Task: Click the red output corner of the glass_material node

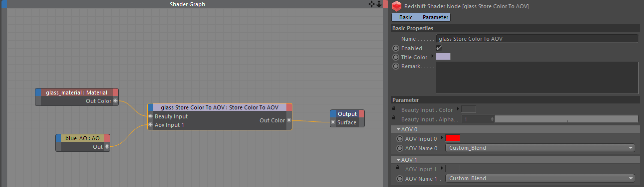Action: [116, 92]
